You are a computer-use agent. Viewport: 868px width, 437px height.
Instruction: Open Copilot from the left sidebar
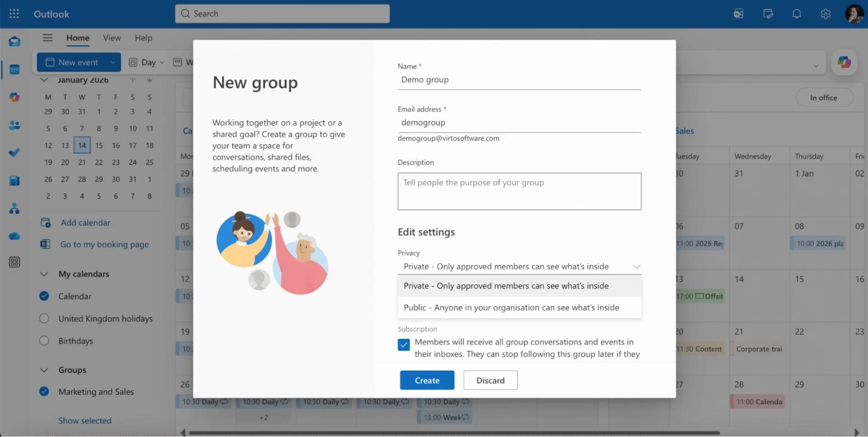[14, 97]
